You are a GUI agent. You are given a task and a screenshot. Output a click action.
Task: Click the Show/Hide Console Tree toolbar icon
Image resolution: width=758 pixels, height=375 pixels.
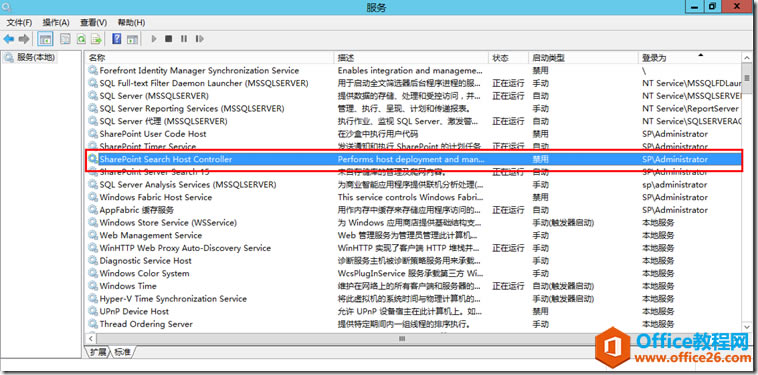(x=45, y=39)
